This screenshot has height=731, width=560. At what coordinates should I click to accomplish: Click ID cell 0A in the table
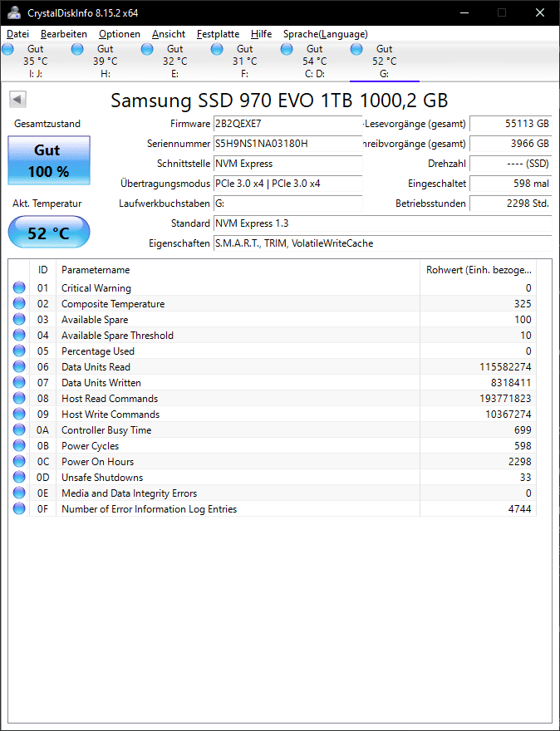(42, 429)
